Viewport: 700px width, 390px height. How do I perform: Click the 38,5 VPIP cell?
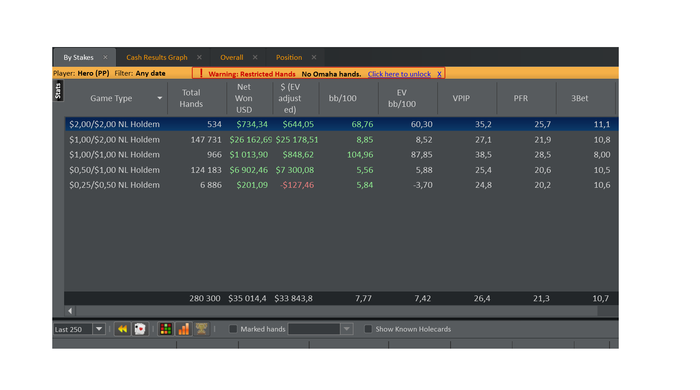point(483,155)
